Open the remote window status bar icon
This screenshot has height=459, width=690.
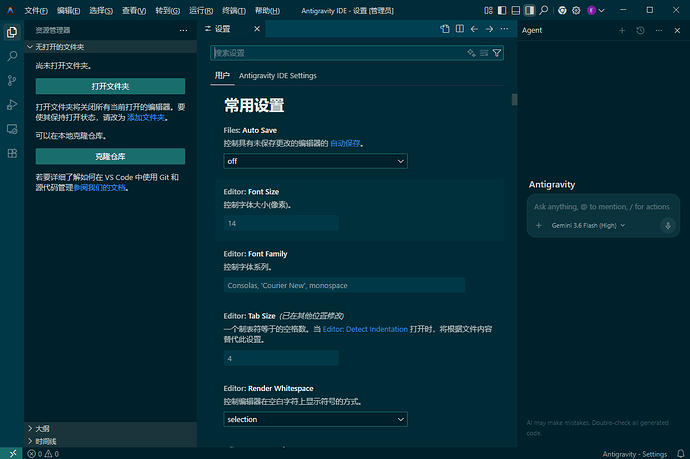point(12,453)
